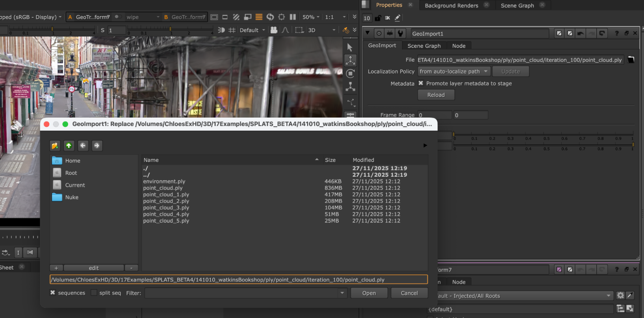644x318 pixels.
Task: Click the Reload button
Action: click(x=436, y=95)
